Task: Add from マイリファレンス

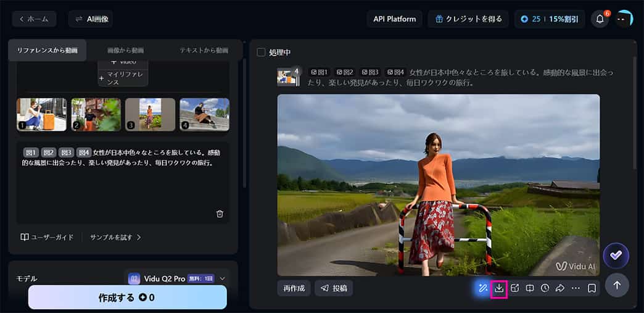Action: [123, 78]
